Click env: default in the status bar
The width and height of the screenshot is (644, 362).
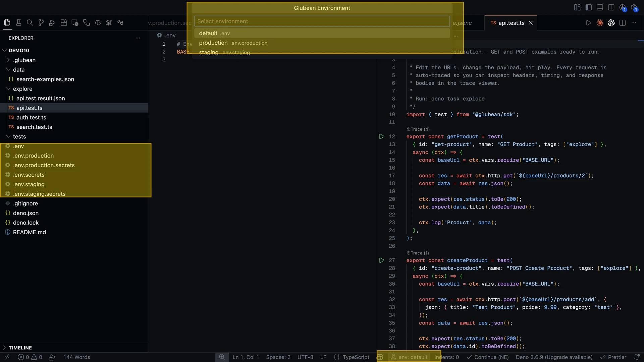410,357
